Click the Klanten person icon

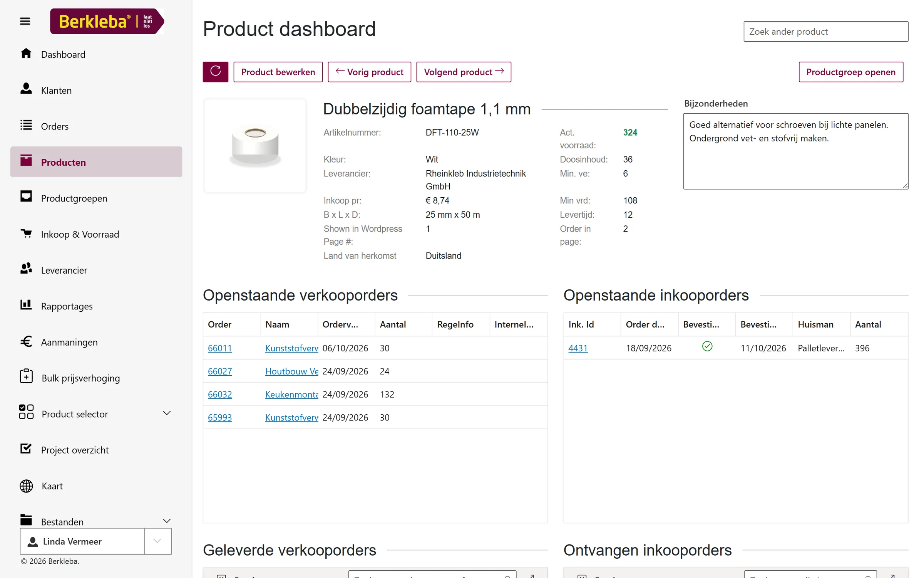tap(26, 89)
